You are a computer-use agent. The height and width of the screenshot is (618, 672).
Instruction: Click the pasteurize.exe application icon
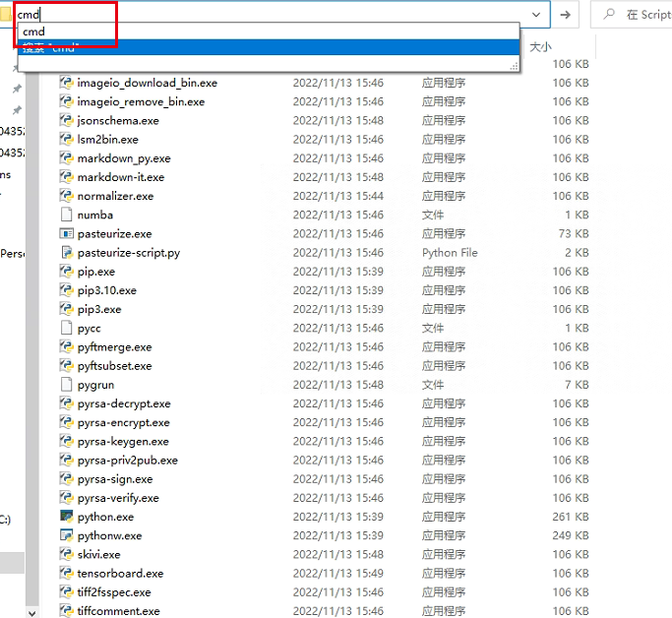pyautogui.click(x=67, y=233)
